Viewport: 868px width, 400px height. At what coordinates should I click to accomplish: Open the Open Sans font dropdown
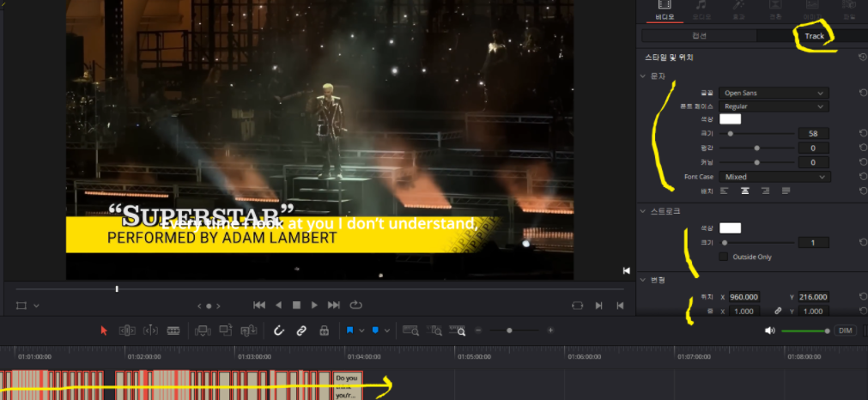click(774, 93)
